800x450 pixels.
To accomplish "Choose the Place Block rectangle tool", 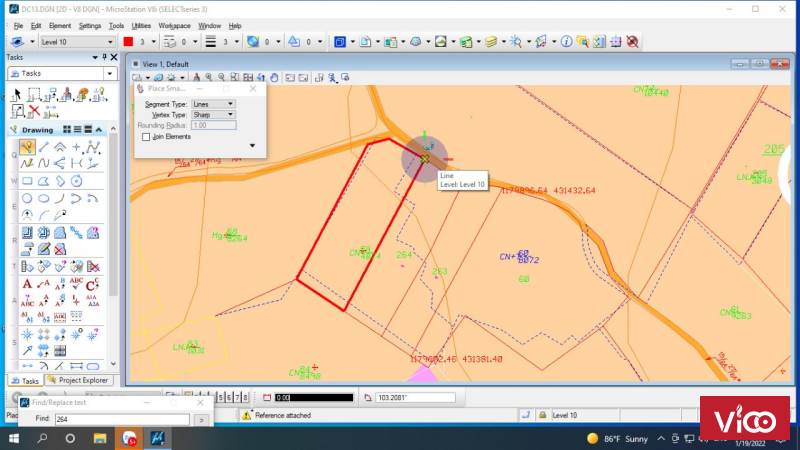I will click(x=27, y=181).
